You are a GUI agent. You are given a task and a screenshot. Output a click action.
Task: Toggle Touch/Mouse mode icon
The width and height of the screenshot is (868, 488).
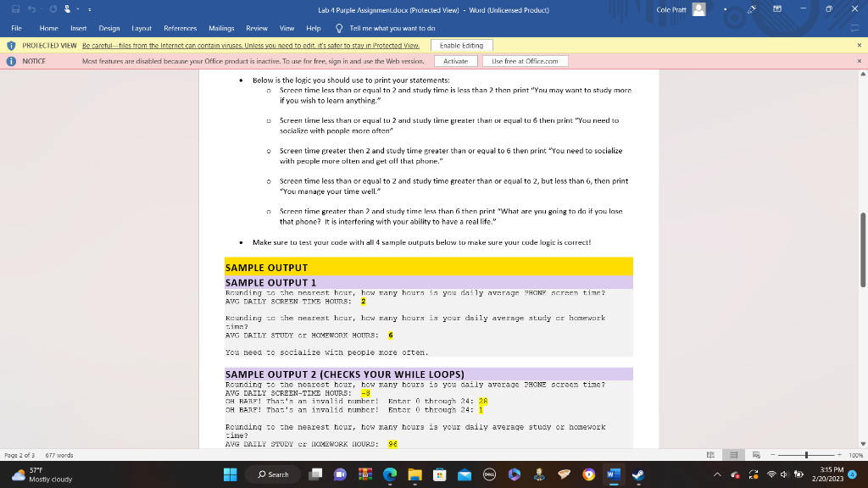point(67,9)
